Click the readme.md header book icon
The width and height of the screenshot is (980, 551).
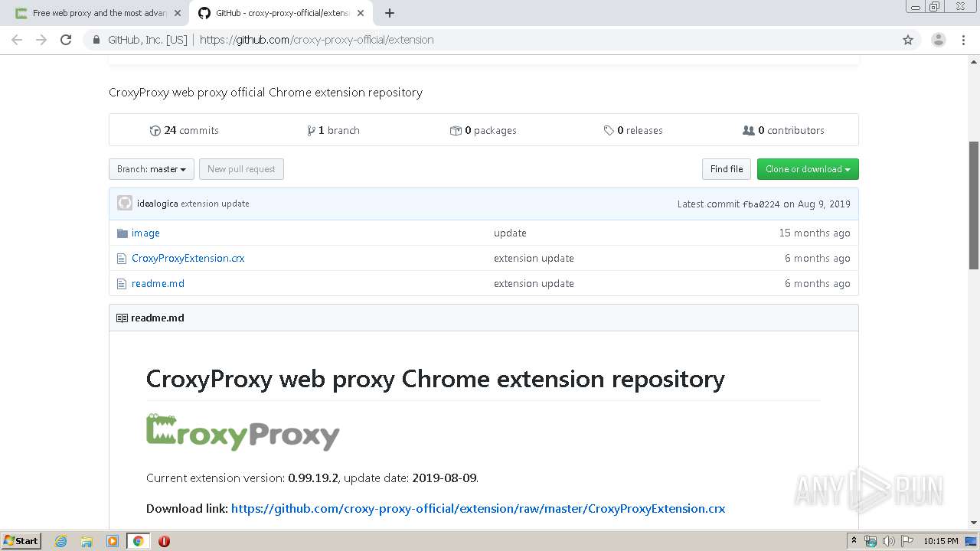pos(122,318)
